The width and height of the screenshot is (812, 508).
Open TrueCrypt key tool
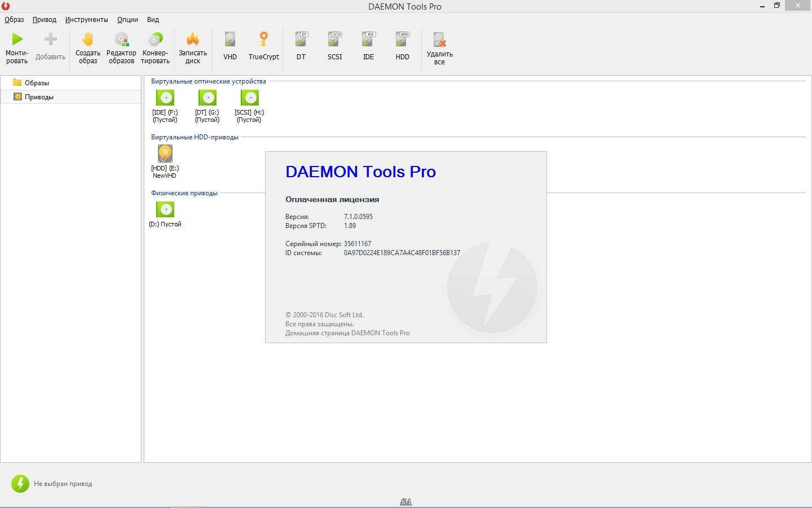[x=263, y=46]
